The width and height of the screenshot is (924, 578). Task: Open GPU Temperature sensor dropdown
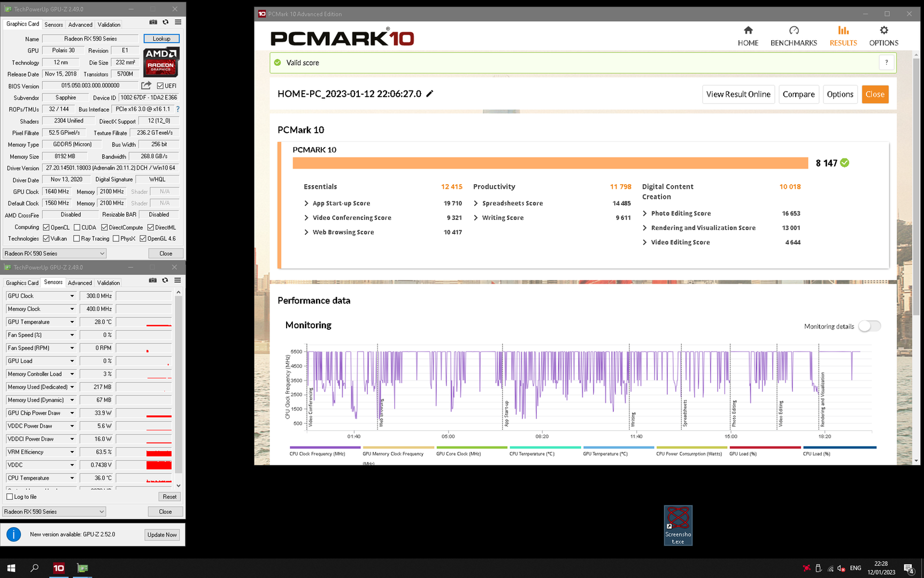[72, 322]
